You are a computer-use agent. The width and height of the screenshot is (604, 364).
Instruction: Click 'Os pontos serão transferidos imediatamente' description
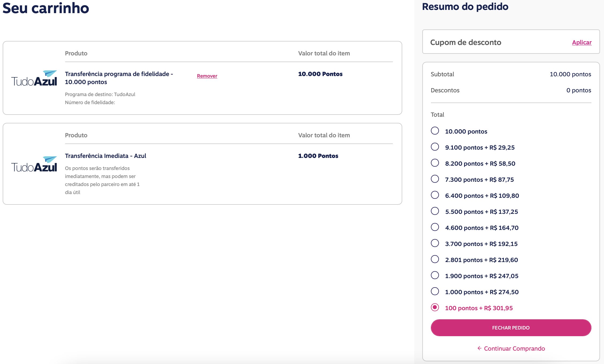point(102,180)
